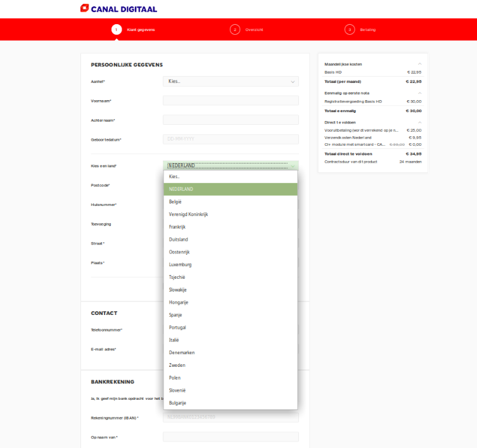The height and width of the screenshot is (448, 477).
Task: Focus the Achternaam text field
Action: (x=231, y=120)
